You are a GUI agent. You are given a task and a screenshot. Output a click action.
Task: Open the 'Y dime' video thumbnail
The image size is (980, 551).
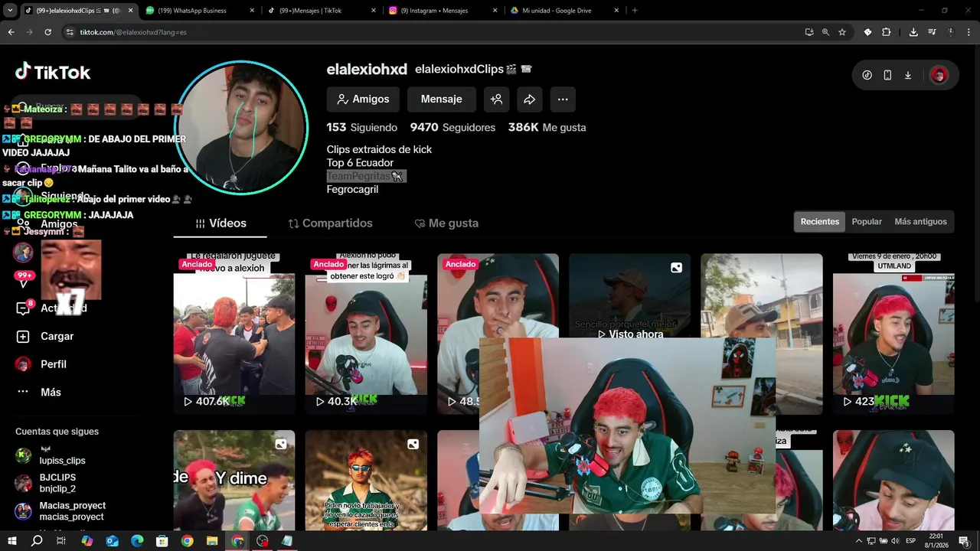coord(234,480)
